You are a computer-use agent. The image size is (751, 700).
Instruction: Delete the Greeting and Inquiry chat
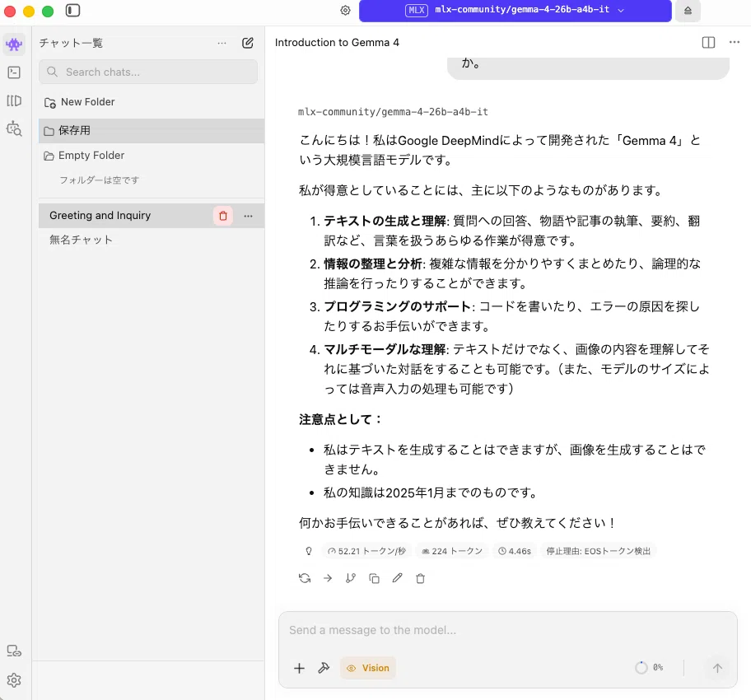coord(223,216)
